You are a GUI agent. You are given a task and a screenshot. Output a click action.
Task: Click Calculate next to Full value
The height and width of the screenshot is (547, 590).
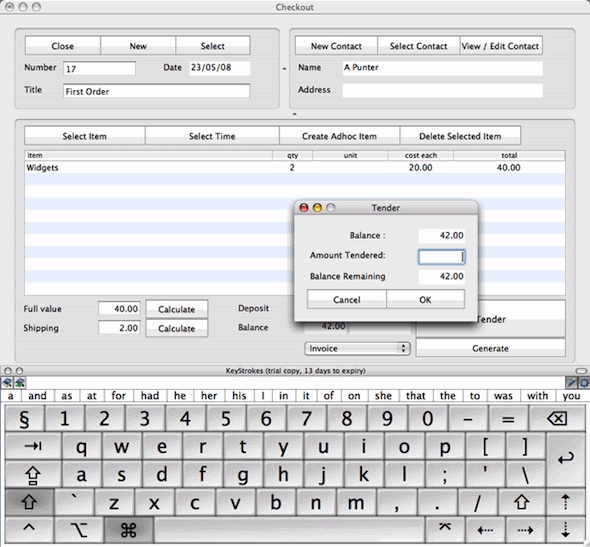click(x=176, y=309)
